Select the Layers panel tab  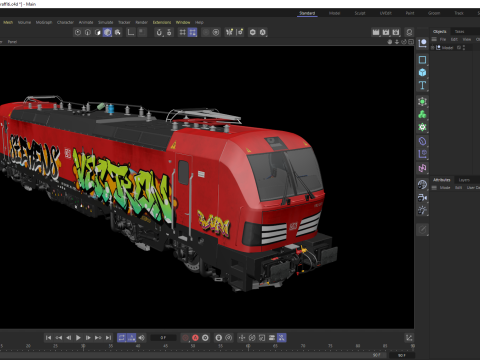[464, 180]
